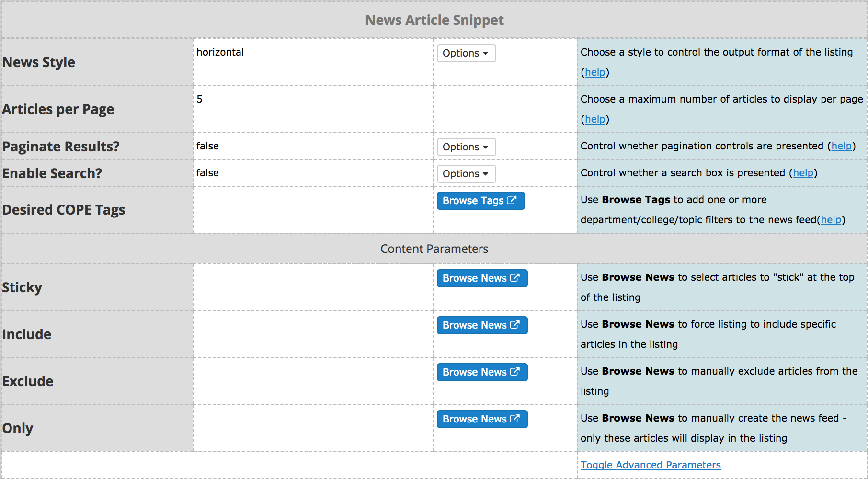Click Browse News in the Exclude row
The image size is (868, 479).
point(481,372)
